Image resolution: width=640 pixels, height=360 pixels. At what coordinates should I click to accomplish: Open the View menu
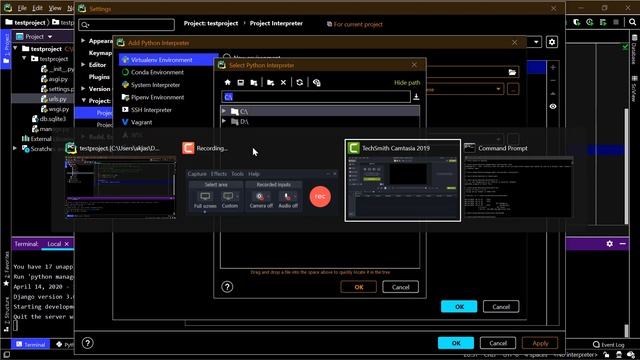pos(55,8)
